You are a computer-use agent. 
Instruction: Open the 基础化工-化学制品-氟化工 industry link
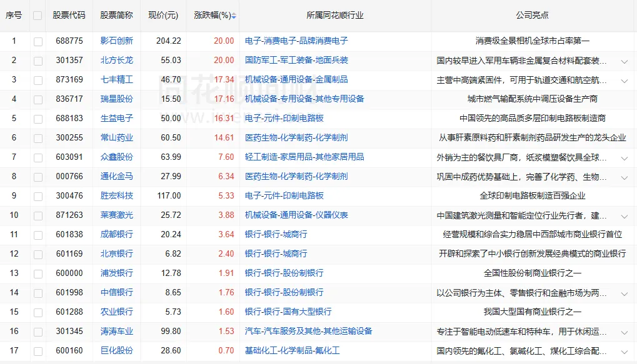292,351
